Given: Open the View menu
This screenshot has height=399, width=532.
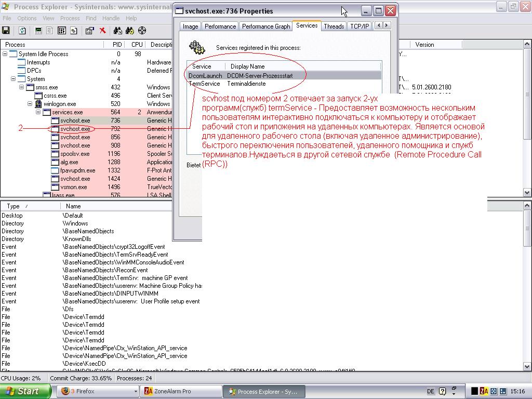Looking at the screenshot, I should coord(48,18).
